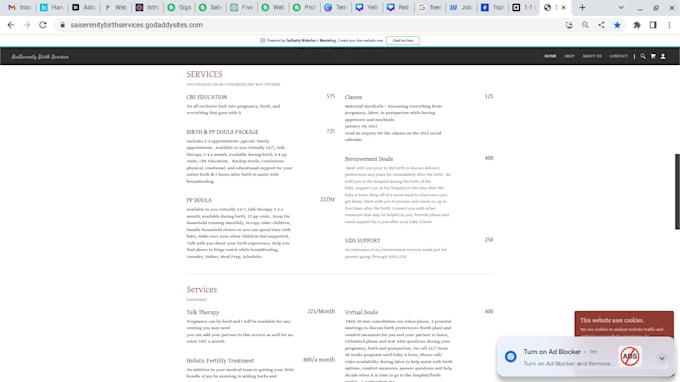Focus the address bar URL

[x=137, y=25]
